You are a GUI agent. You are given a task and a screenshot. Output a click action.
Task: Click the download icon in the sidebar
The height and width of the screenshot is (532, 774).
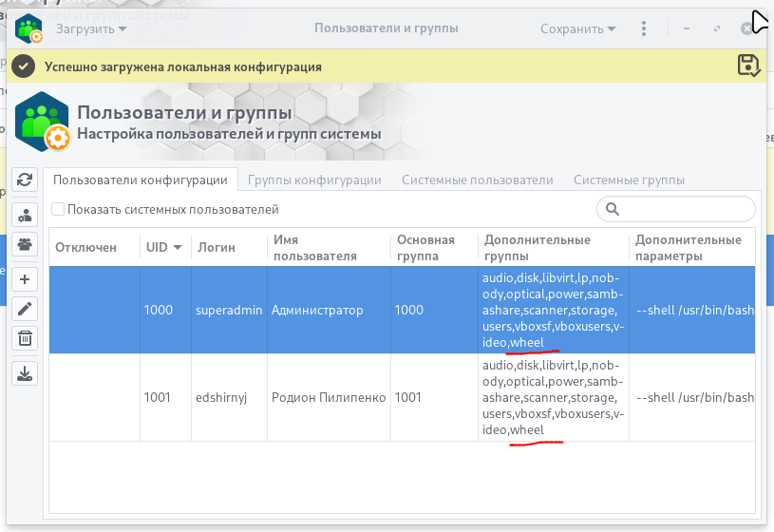[26, 372]
